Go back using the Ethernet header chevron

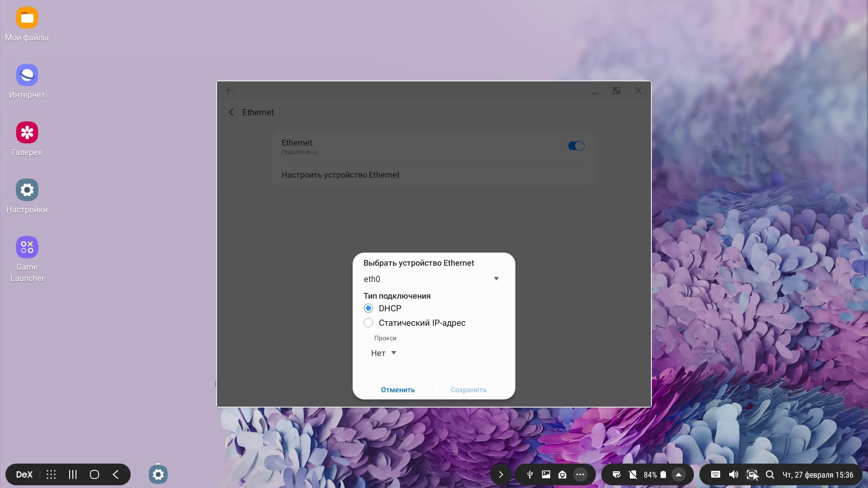[231, 112]
